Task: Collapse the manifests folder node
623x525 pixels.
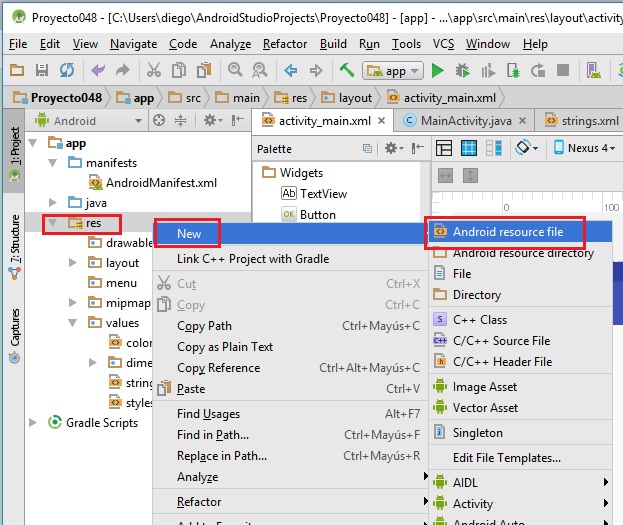Action: [52, 163]
